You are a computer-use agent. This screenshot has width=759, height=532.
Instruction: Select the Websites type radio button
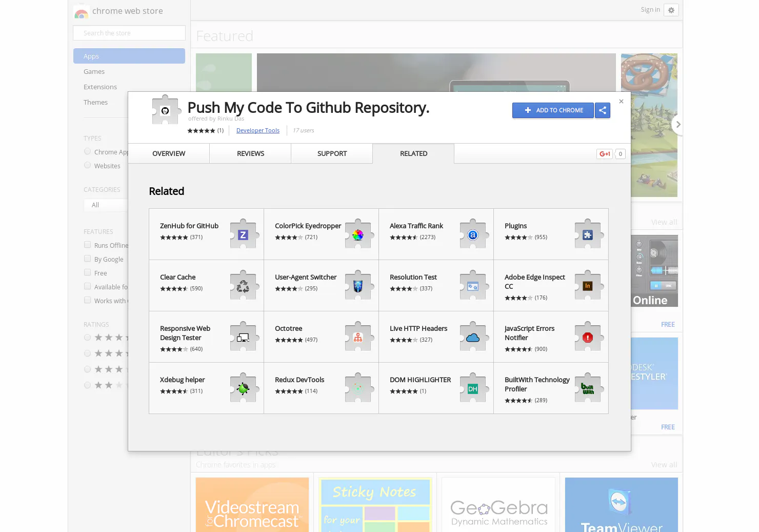coord(87,165)
